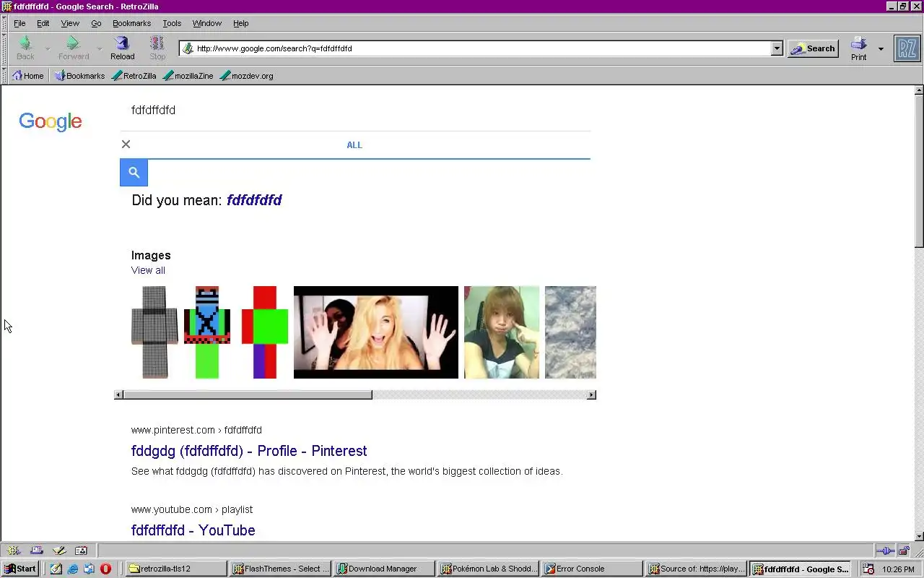Click in the URL address field

[482, 48]
